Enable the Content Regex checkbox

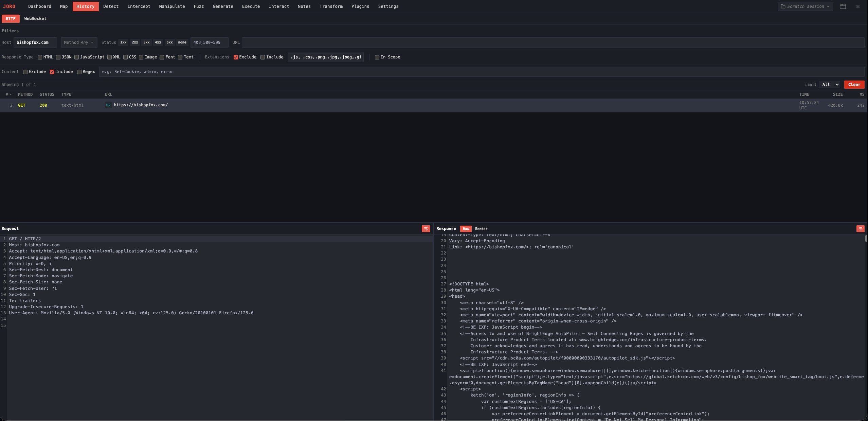[79, 72]
